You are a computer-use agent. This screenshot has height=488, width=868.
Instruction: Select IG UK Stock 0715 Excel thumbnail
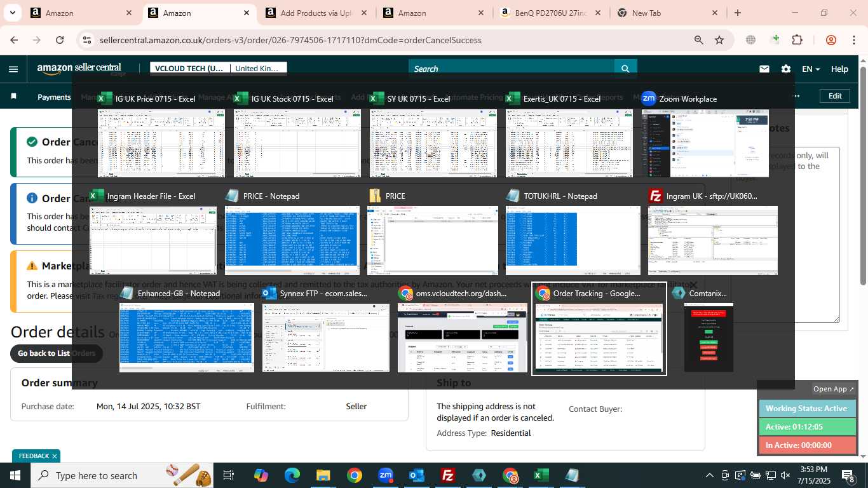pos(297,143)
